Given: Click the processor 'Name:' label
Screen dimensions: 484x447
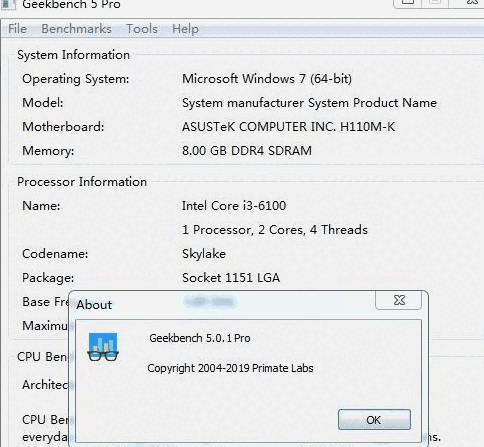Looking at the screenshot, I should pyautogui.click(x=41, y=206).
